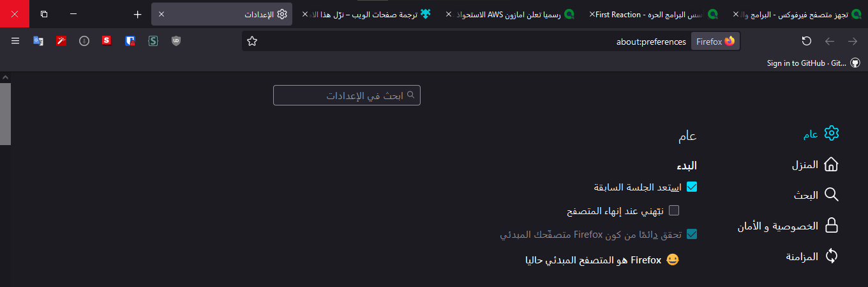Click the vertical scrollbar thumb

(5, 113)
